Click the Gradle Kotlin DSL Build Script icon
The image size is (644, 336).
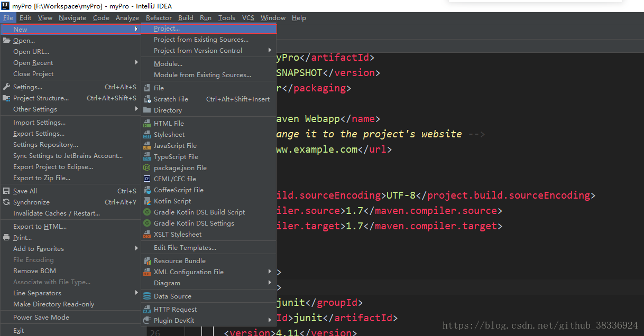point(147,212)
